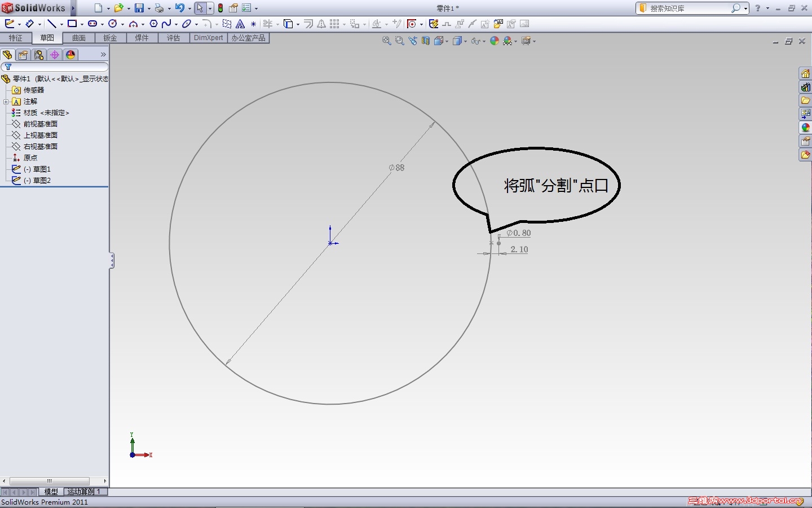Image resolution: width=812 pixels, height=508 pixels.
Task: Select the Slot sketch tool
Action: click(92, 24)
